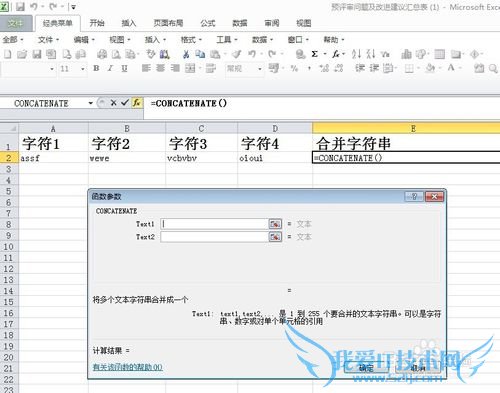Select cell A2 containing assf
The width and height of the screenshot is (500, 393).
(x=53, y=158)
